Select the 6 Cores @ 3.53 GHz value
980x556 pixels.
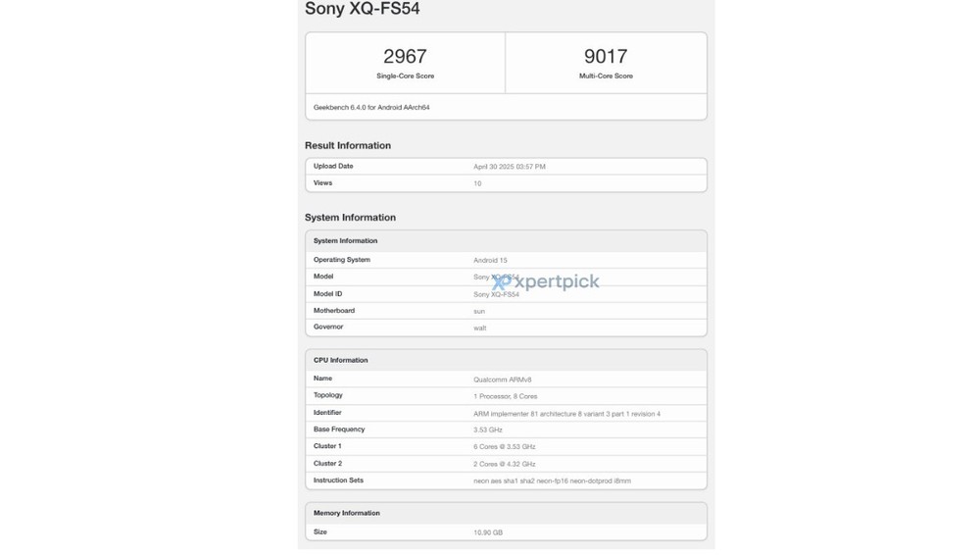505,447
